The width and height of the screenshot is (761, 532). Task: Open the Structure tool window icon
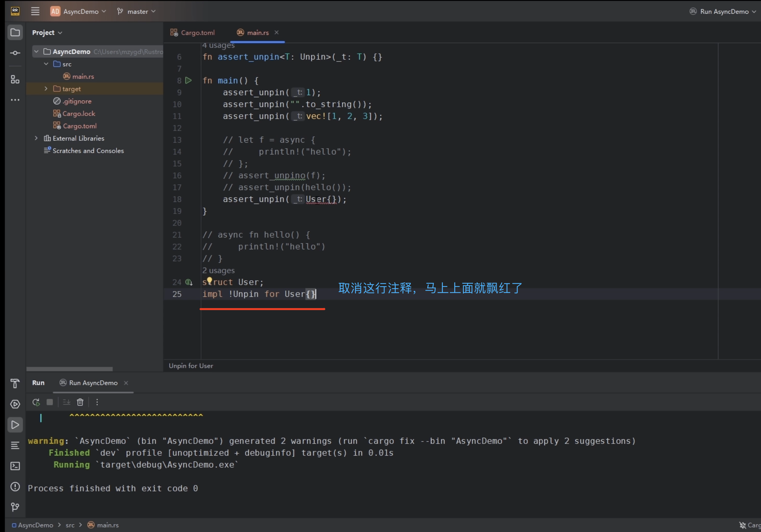(x=15, y=79)
